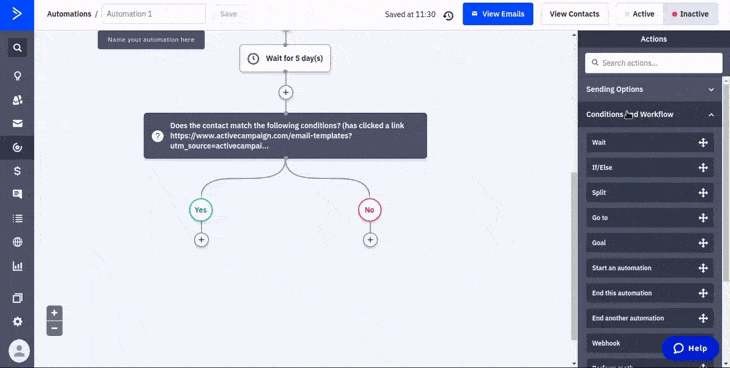730x368 pixels.
Task: Select the Wait action item
Action: (649, 143)
